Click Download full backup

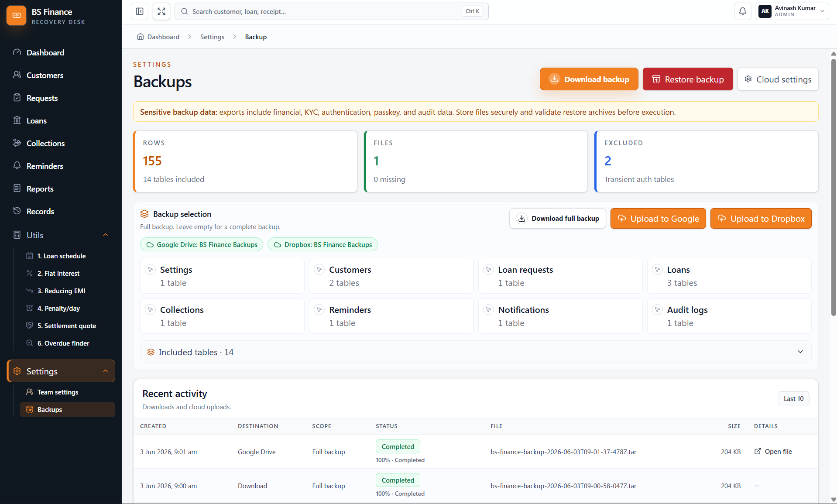coord(558,218)
